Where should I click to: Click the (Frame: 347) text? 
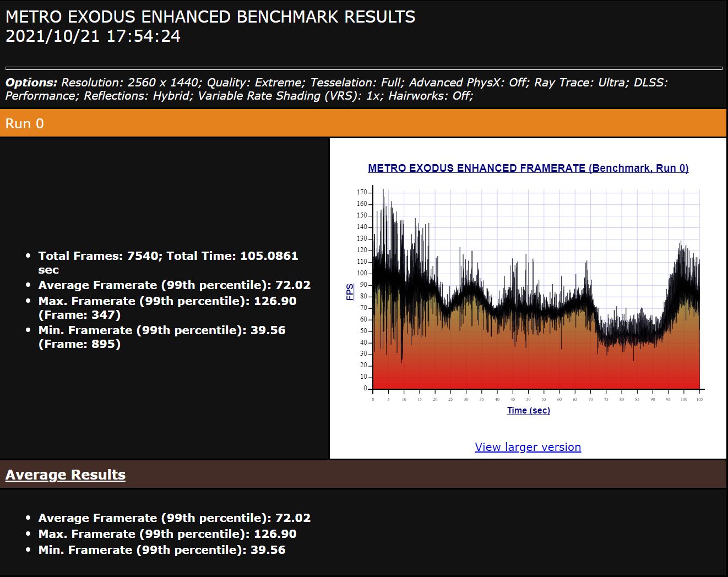pyautogui.click(x=79, y=315)
